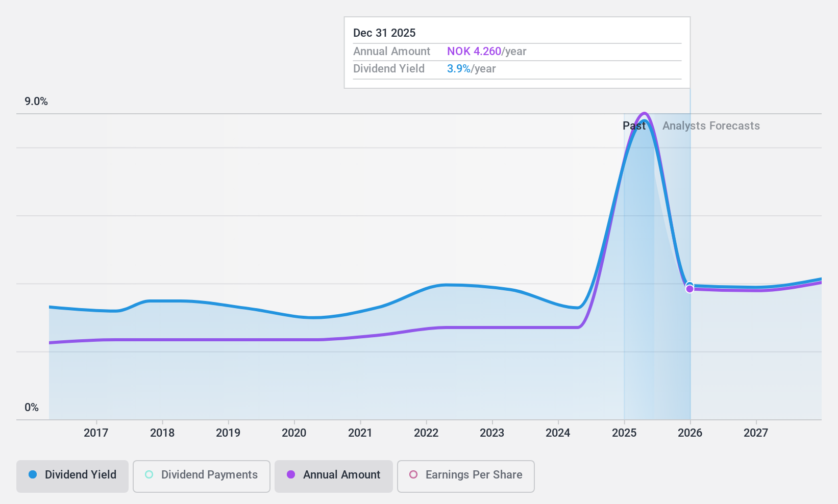Click the 2020 x-axis label
Image resolution: width=838 pixels, height=504 pixels.
(294, 433)
